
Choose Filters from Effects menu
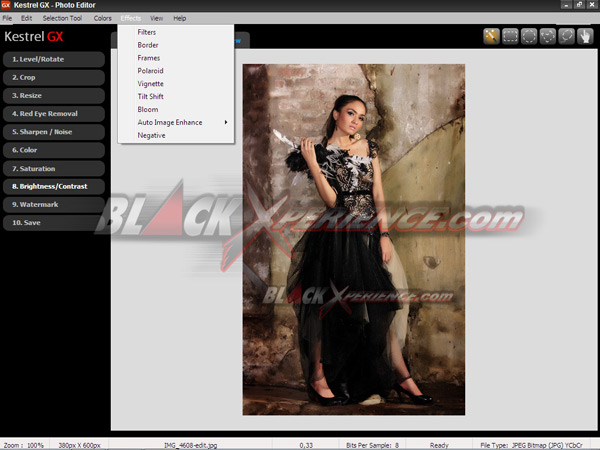click(x=176, y=32)
